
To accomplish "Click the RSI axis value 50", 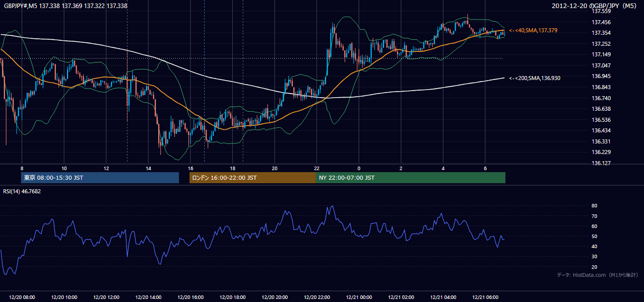I will point(594,236).
